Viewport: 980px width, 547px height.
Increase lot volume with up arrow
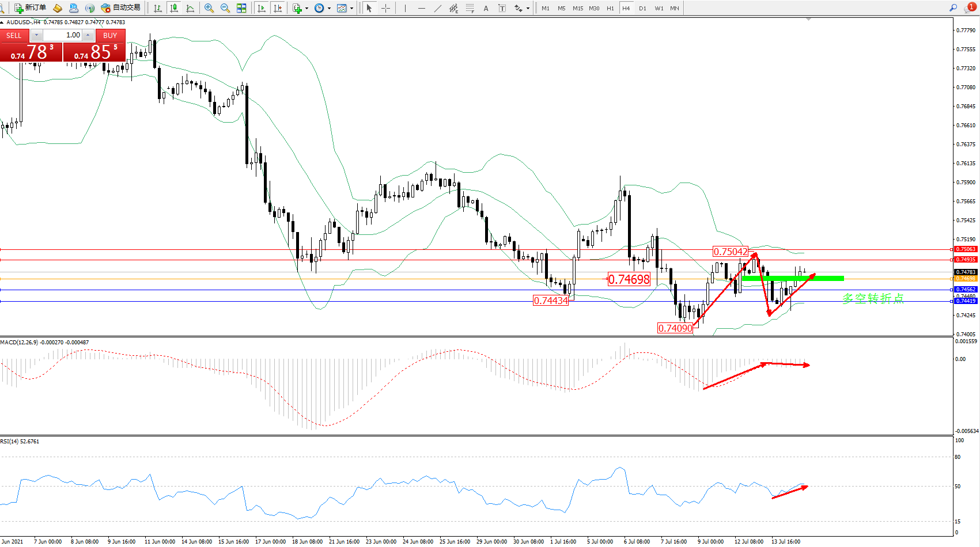coord(88,35)
